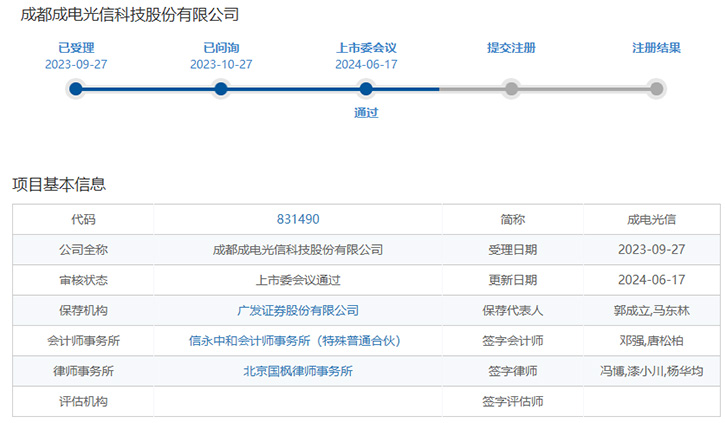Screen dimensions: 725x423
Task: Open the 信永中和会计师事务所 link
Action: pos(295,341)
